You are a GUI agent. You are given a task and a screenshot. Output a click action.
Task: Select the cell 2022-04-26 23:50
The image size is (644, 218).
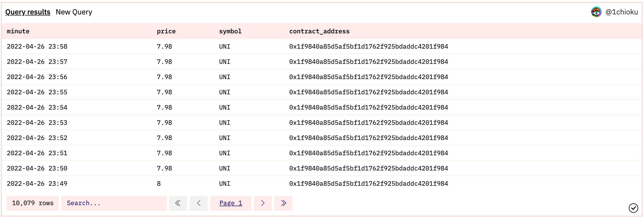(37, 168)
